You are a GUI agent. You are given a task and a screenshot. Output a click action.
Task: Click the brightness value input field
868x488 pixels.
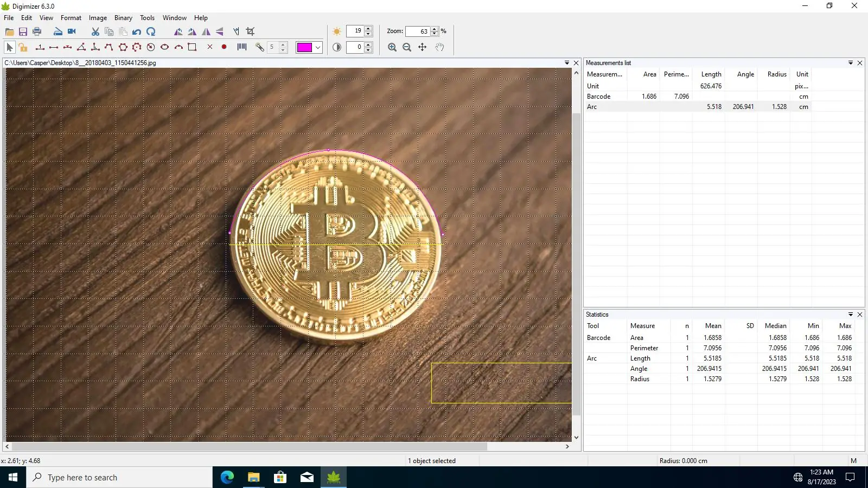pyautogui.click(x=355, y=31)
